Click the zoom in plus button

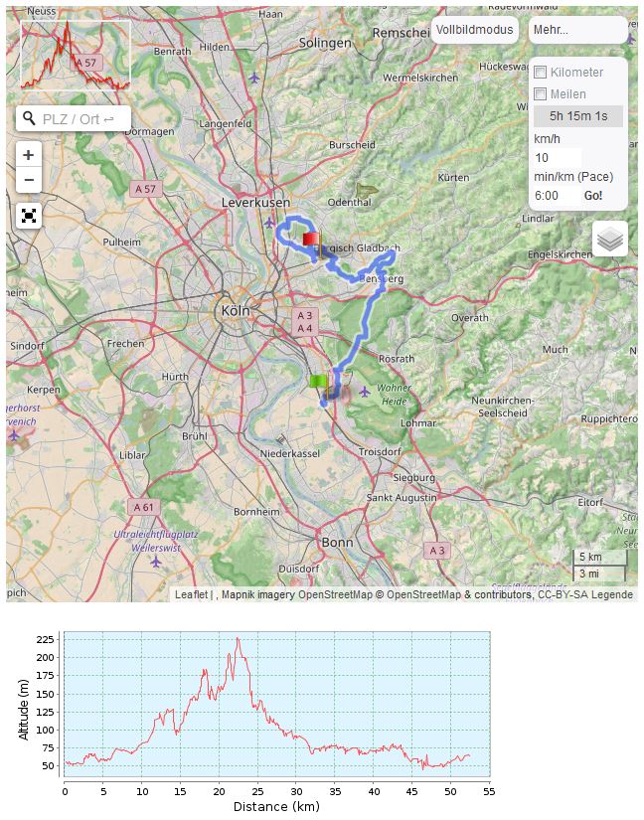click(x=29, y=155)
